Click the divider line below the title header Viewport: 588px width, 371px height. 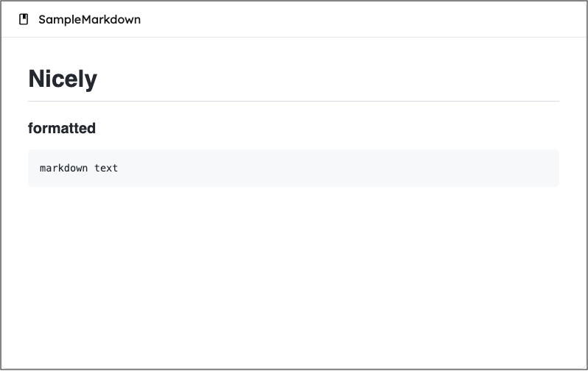(x=293, y=37)
